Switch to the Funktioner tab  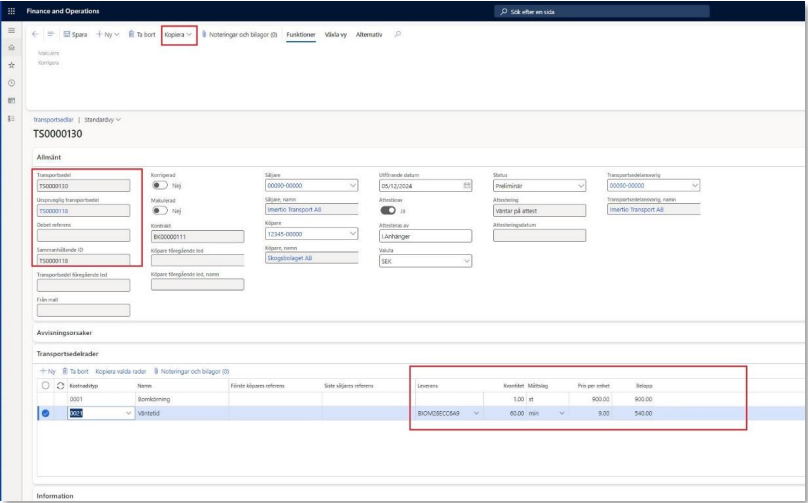click(300, 34)
